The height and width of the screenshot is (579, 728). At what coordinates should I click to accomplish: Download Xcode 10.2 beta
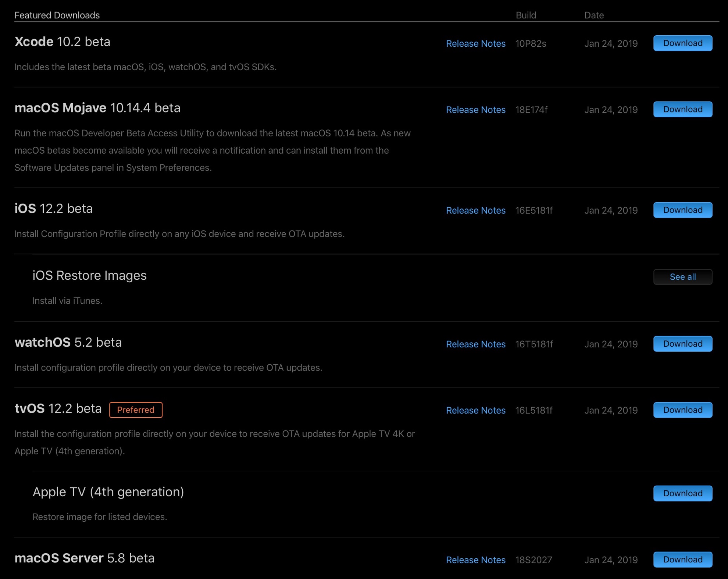683,43
